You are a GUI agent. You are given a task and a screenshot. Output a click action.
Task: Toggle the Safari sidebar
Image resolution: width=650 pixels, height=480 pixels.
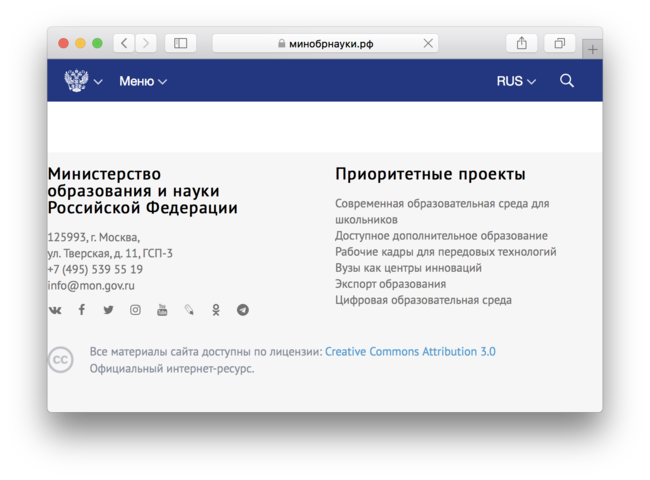pyautogui.click(x=180, y=43)
